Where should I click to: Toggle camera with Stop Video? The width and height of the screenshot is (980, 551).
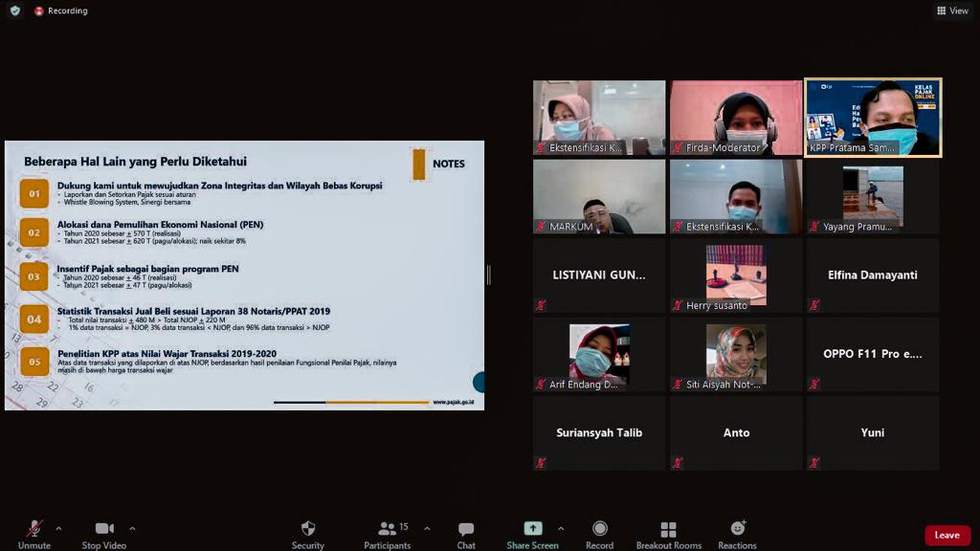[104, 529]
